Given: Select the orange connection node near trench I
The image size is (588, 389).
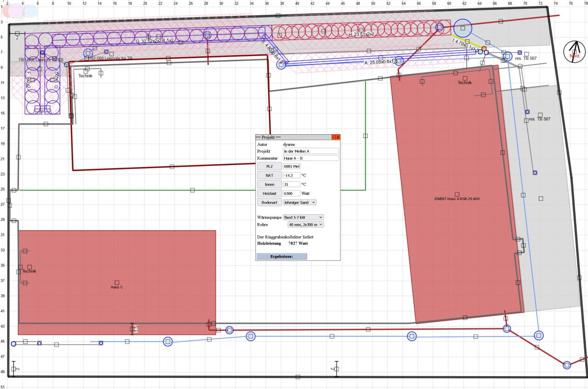Looking at the screenshot, I should [x=484, y=48].
